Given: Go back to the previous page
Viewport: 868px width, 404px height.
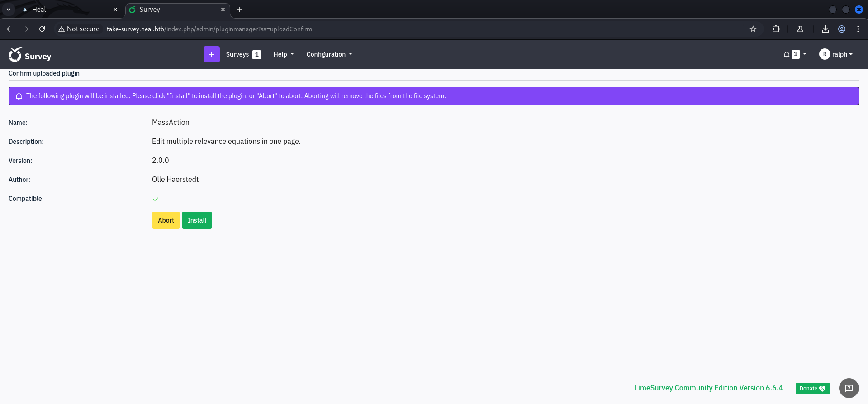Looking at the screenshot, I should pos(9,29).
